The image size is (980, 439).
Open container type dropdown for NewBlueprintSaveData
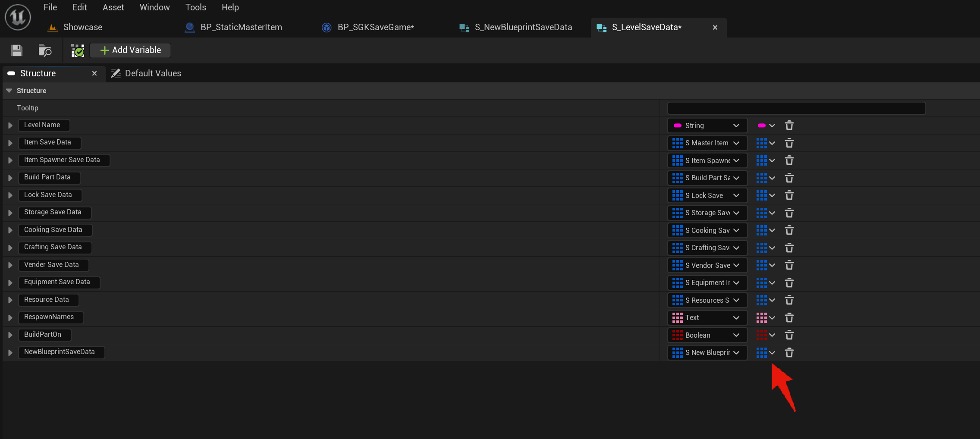(x=766, y=353)
